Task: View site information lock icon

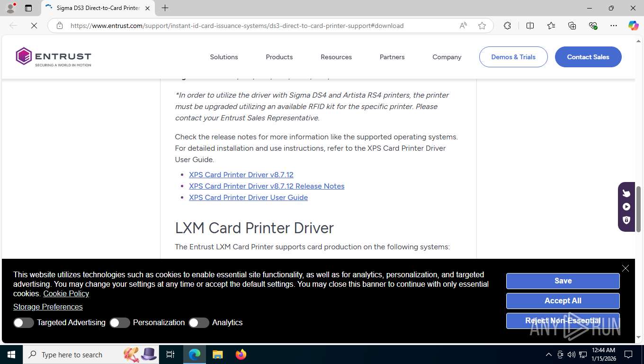Action: click(60, 26)
